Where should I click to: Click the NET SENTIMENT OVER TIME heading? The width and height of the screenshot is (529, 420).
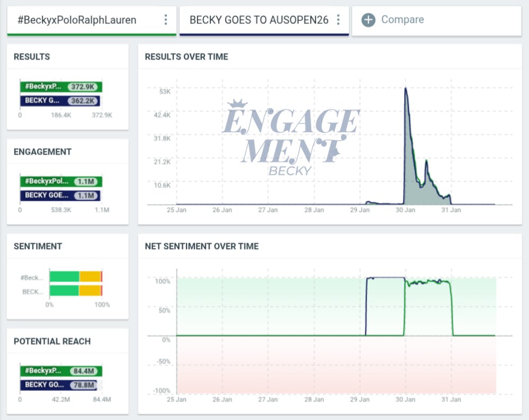202,246
